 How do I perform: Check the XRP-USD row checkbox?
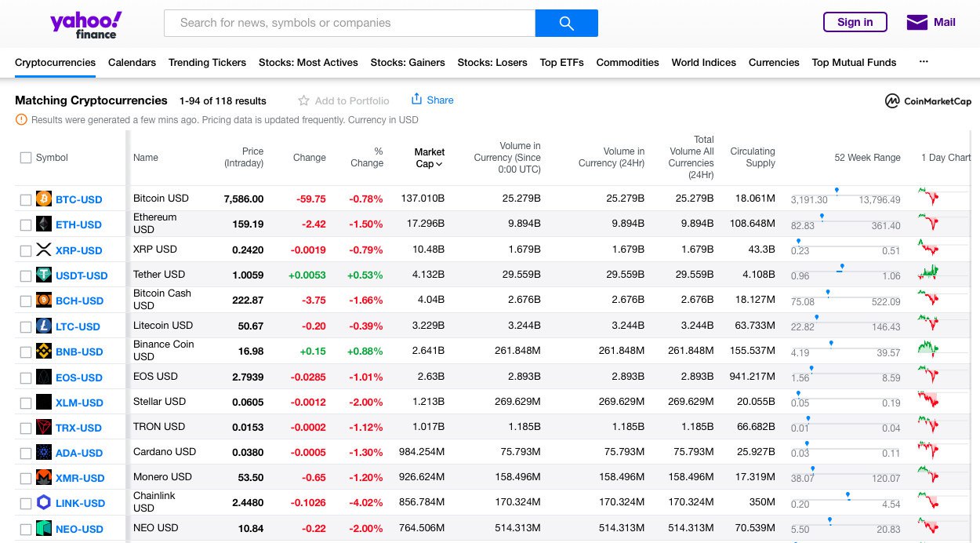(x=26, y=251)
